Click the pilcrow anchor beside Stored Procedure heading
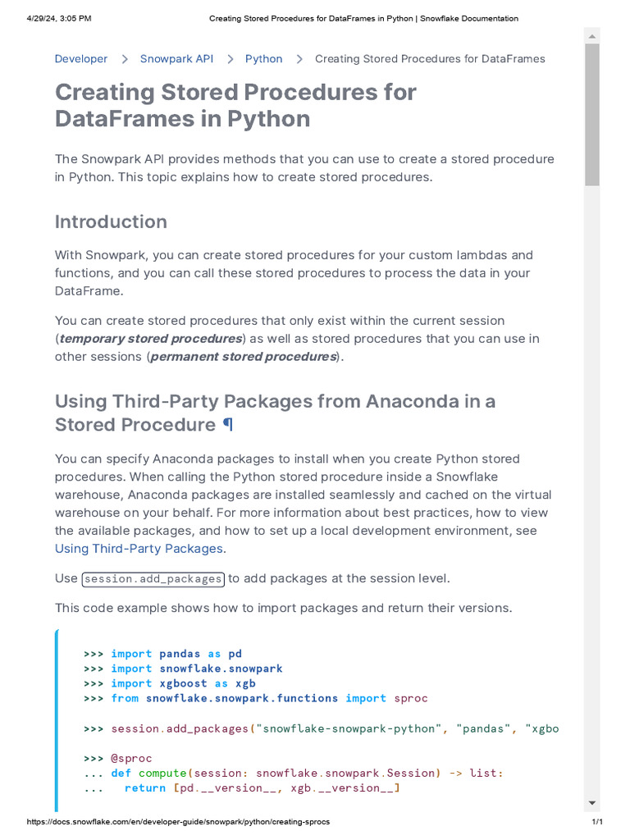Screen dimensions: 630x840 (228, 425)
